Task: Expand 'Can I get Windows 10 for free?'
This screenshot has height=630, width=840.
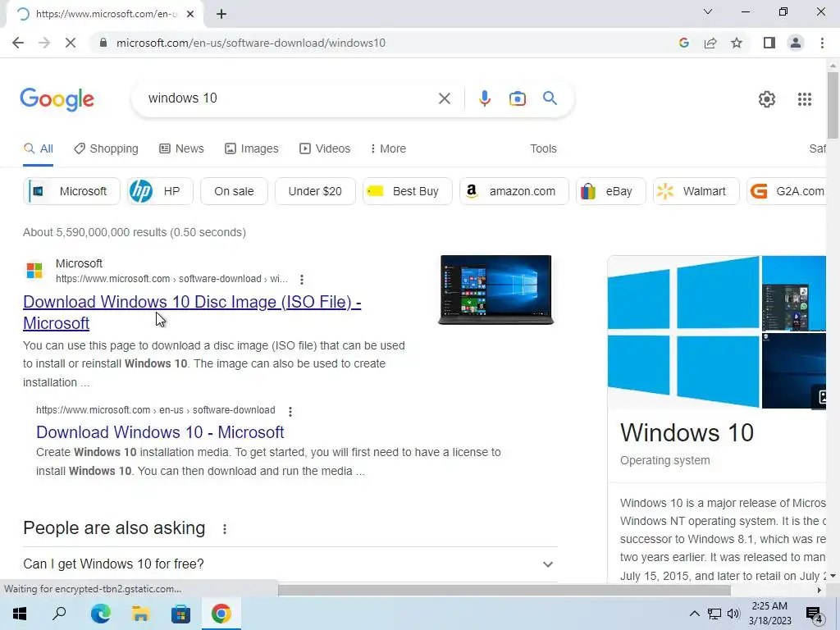Action: [290, 564]
